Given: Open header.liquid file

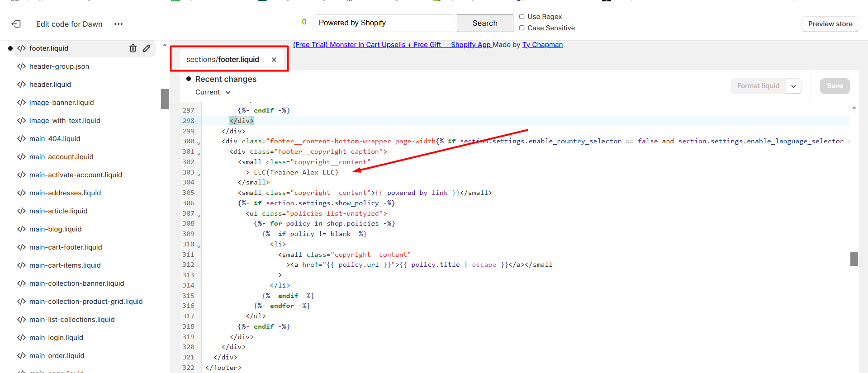Looking at the screenshot, I should tap(50, 85).
